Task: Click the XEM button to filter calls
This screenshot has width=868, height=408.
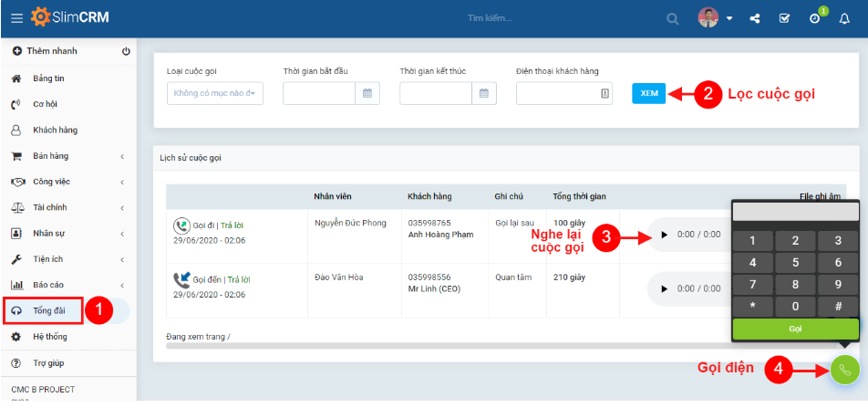Action: 649,94
